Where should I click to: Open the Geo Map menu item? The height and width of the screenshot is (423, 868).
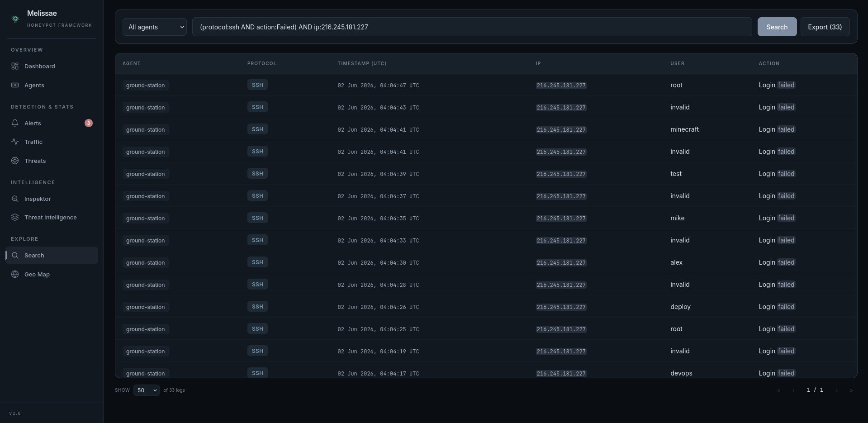(x=52, y=274)
